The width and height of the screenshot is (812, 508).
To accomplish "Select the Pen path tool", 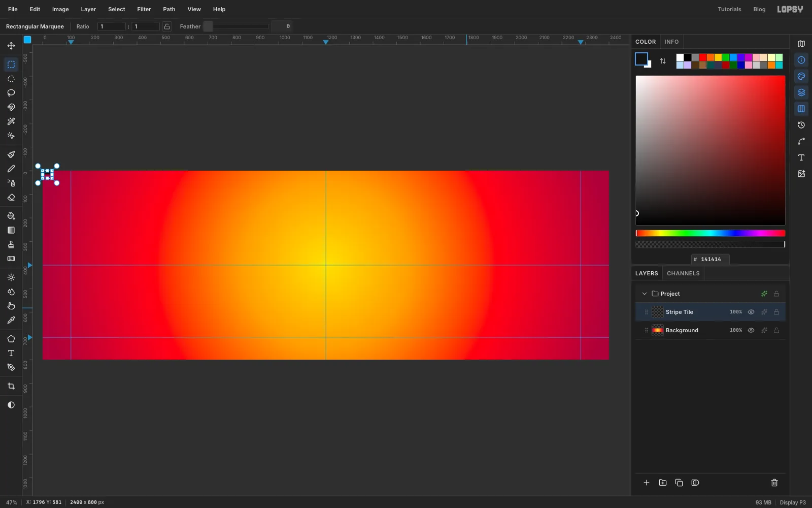I will [x=11, y=367].
